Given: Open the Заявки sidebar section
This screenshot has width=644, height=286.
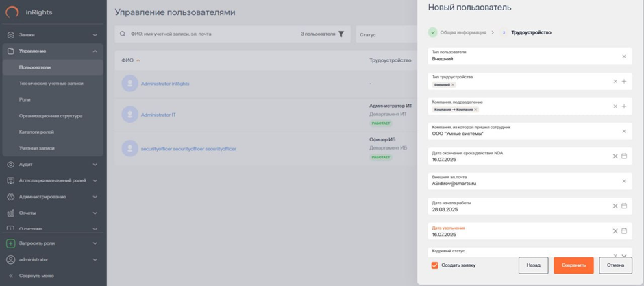Looking at the screenshot, I should pyautogui.click(x=53, y=35).
